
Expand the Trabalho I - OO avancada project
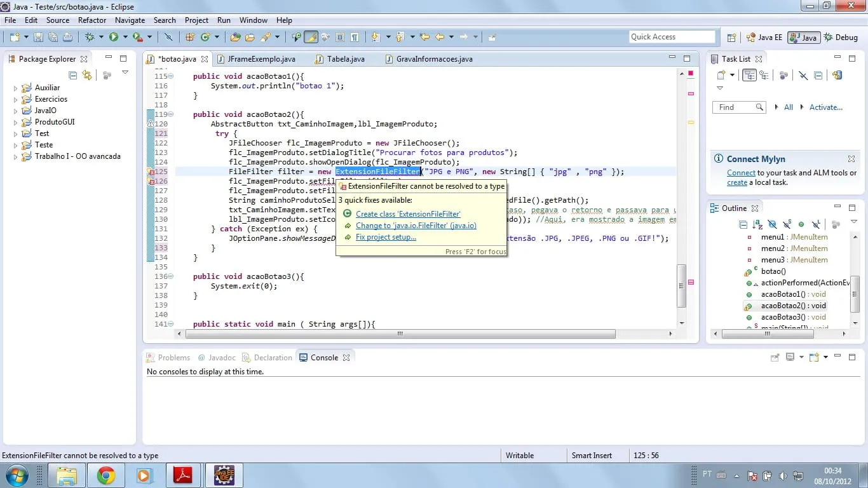click(16, 156)
